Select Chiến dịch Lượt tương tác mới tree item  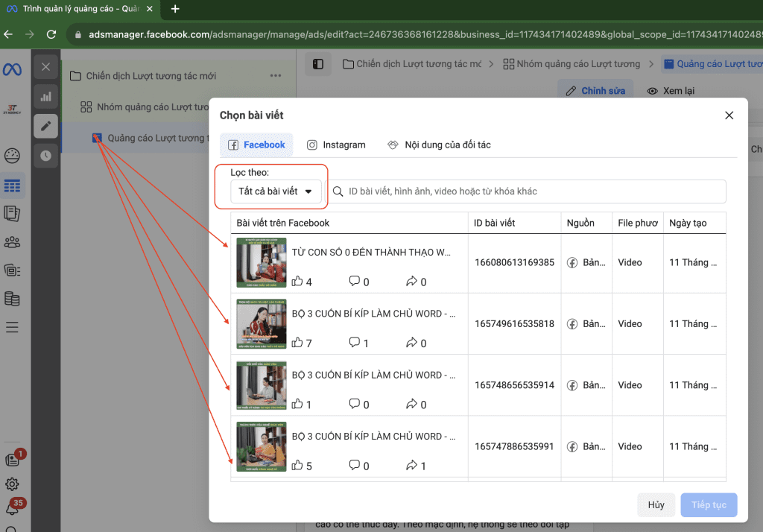(x=151, y=76)
